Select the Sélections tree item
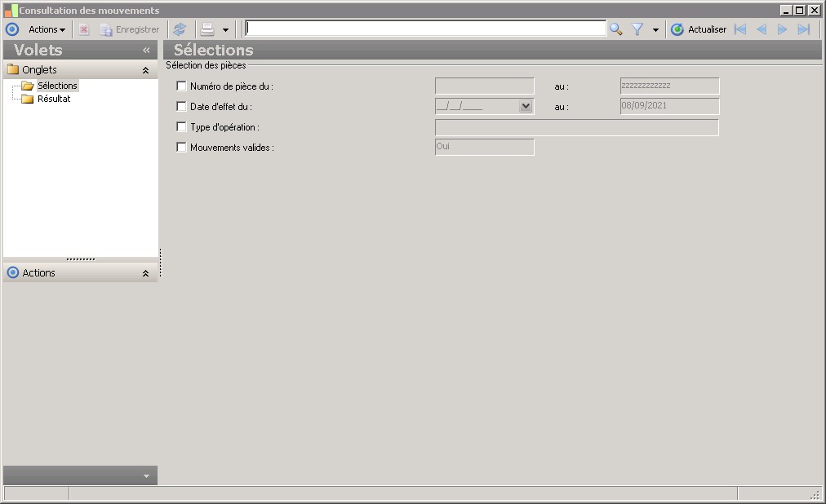Viewport: 826px width, 504px height. pyautogui.click(x=57, y=86)
